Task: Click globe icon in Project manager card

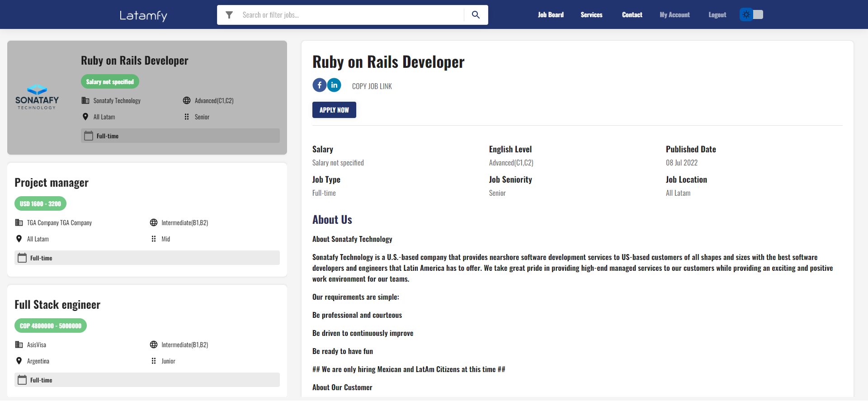Action: (x=154, y=222)
